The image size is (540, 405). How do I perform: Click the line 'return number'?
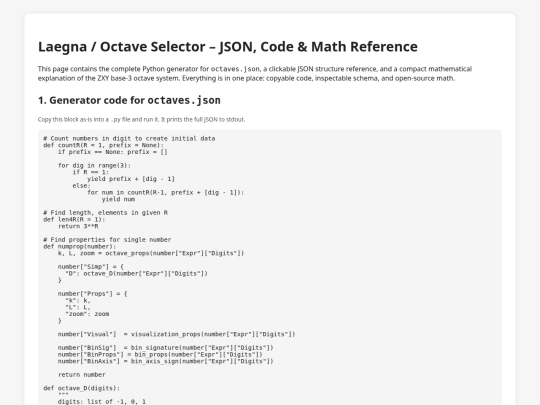pos(82,375)
